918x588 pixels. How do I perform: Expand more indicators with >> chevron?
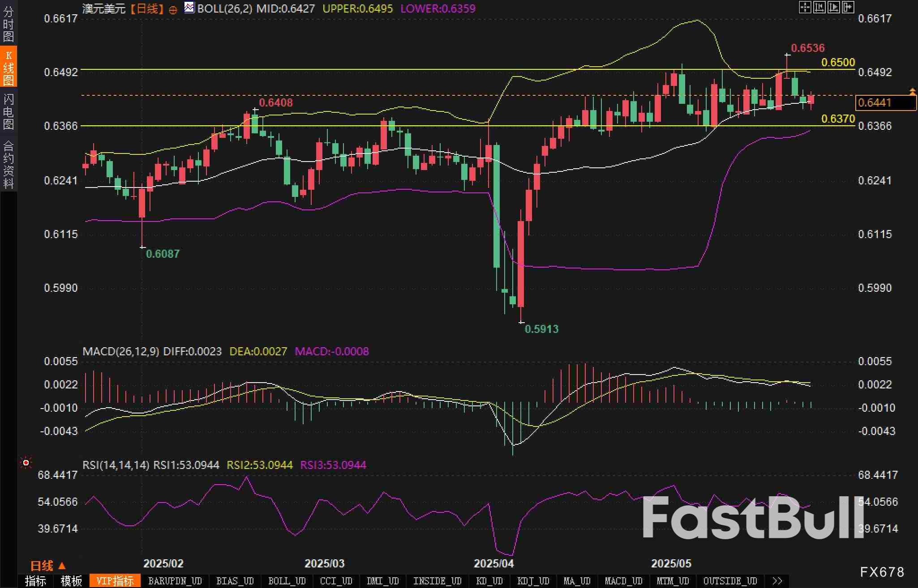point(777,581)
